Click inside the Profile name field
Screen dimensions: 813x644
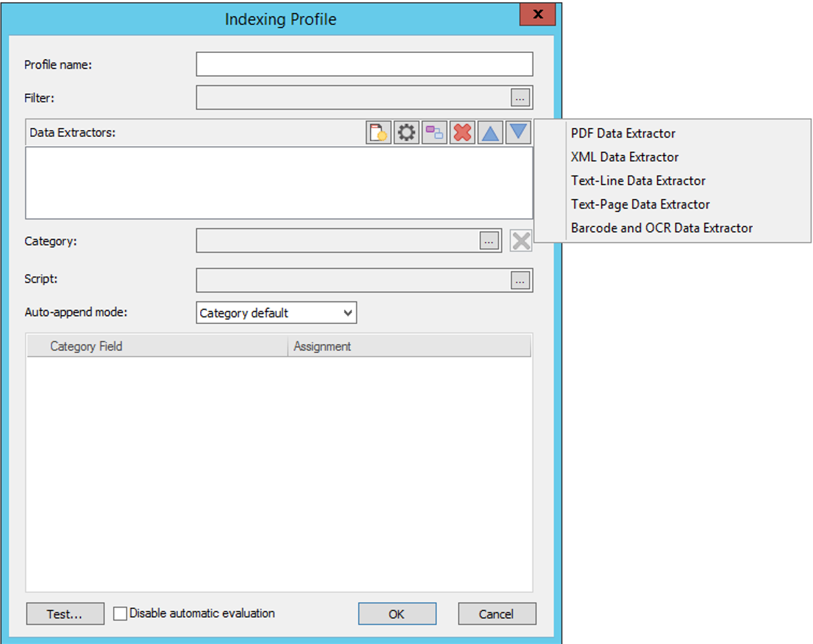(365, 63)
